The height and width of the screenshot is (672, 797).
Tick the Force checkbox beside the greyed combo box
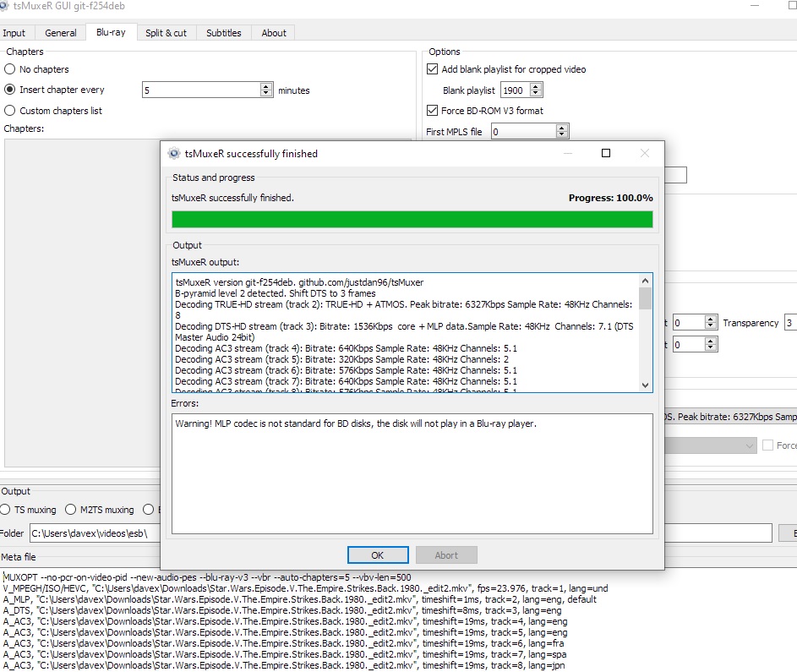768,445
